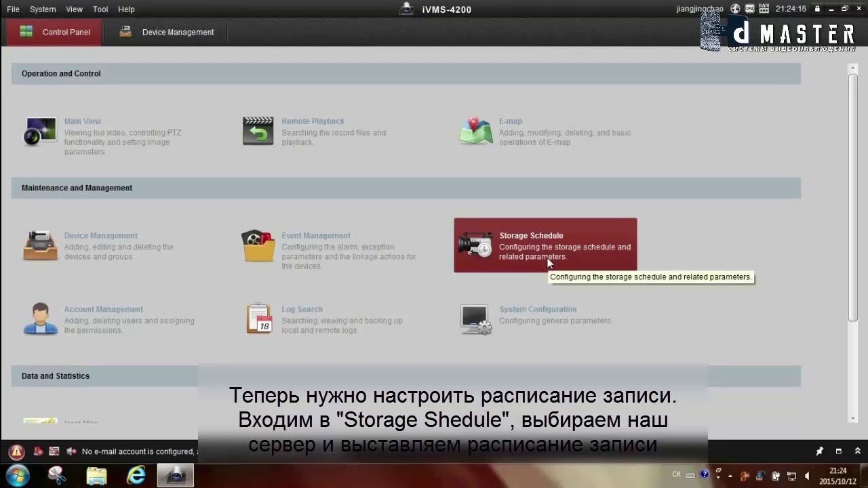Click the Main View title link
This screenshot has width=868, height=488.
click(82, 121)
